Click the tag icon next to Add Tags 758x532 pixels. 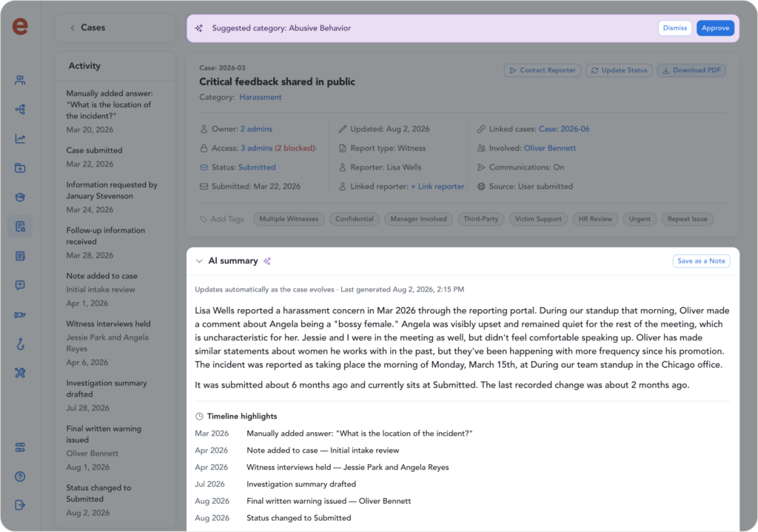204,219
